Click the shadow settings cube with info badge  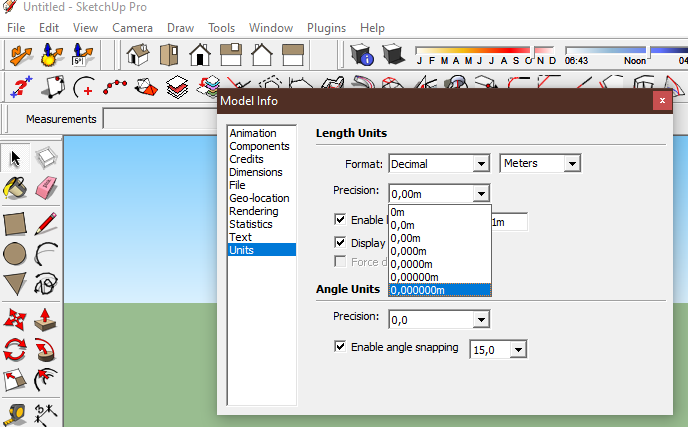pyautogui.click(x=362, y=54)
